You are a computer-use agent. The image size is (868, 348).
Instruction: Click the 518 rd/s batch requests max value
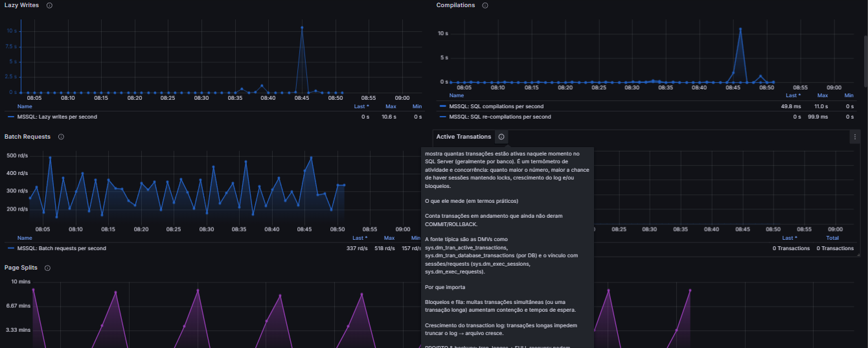(385, 248)
